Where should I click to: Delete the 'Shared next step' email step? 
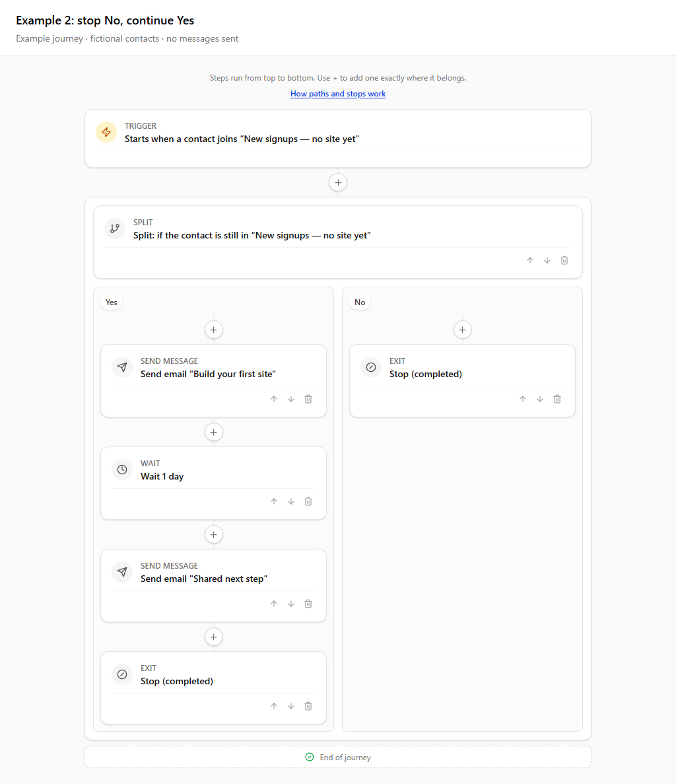308,604
